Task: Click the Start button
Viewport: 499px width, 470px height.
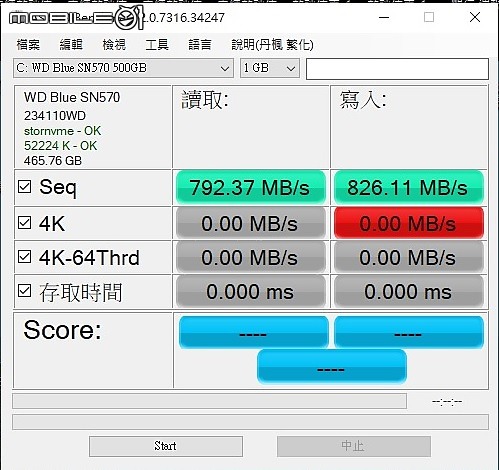Action: tap(166, 446)
